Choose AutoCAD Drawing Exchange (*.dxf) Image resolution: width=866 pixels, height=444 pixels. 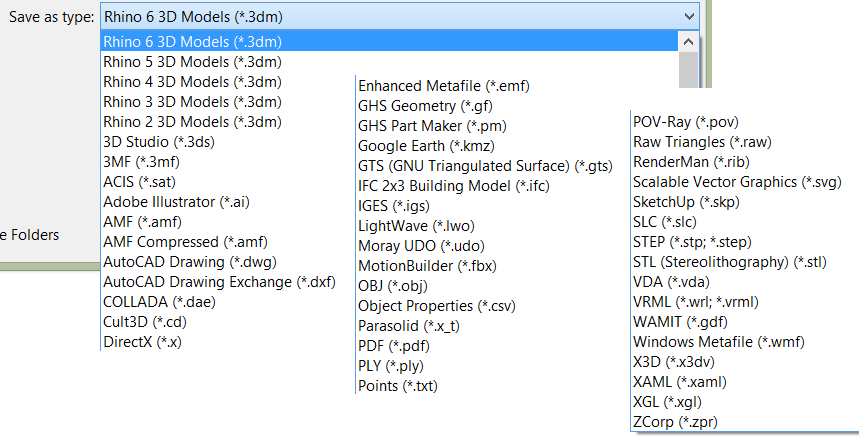(x=219, y=282)
